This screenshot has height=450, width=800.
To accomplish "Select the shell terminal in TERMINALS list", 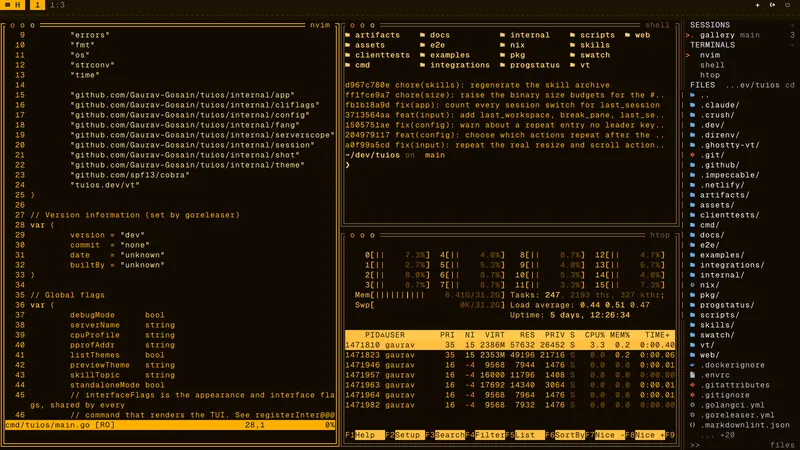I will pyautogui.click(x=712, y=65).
